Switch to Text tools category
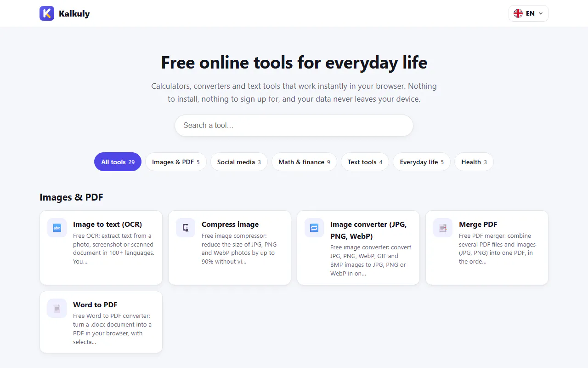The width and height of the screenshot is (588, 368). (x=365, y=162)
